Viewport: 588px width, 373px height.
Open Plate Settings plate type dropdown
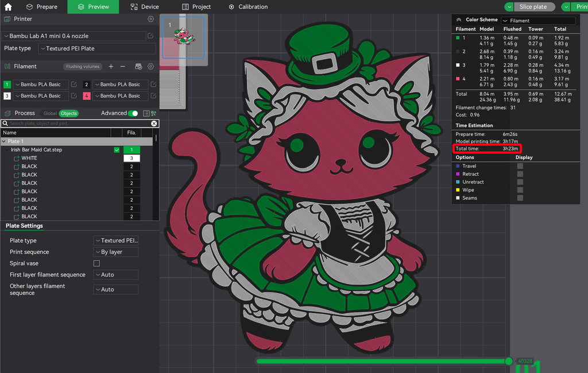(x=116, y=241)
